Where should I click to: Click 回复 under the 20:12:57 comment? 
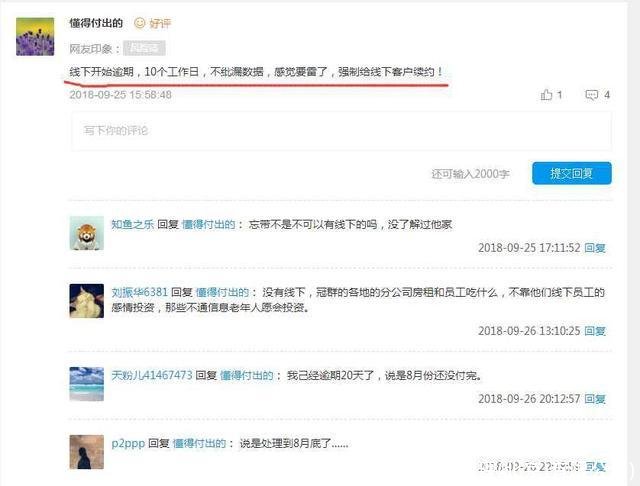tap(595, 399)
